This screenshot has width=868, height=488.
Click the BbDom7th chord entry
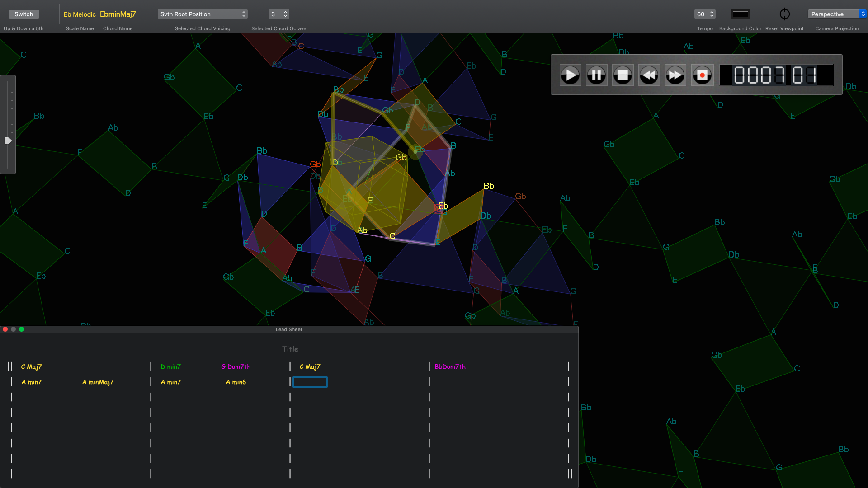click(450, 366)
